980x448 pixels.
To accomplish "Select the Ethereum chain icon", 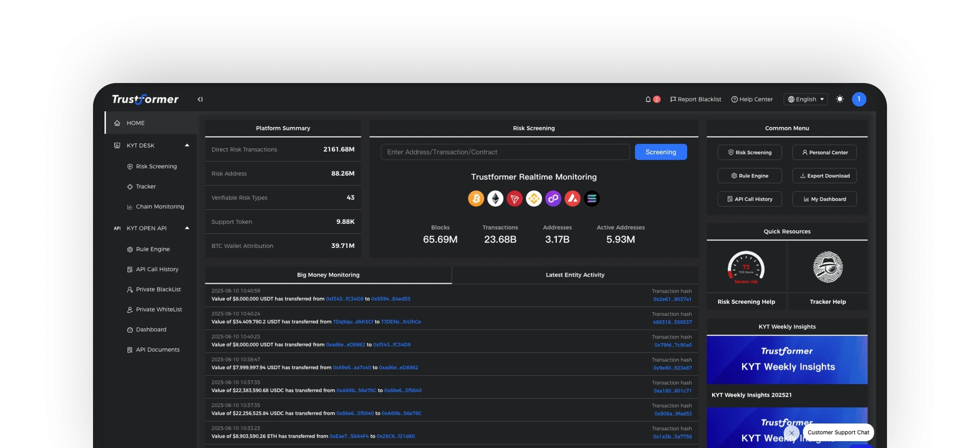I will point(495,199).
